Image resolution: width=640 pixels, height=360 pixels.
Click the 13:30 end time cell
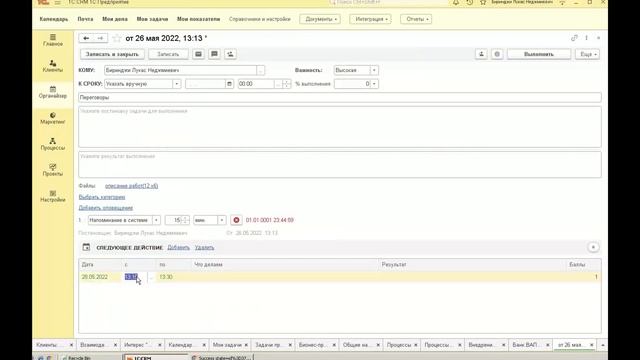point(173,277)
